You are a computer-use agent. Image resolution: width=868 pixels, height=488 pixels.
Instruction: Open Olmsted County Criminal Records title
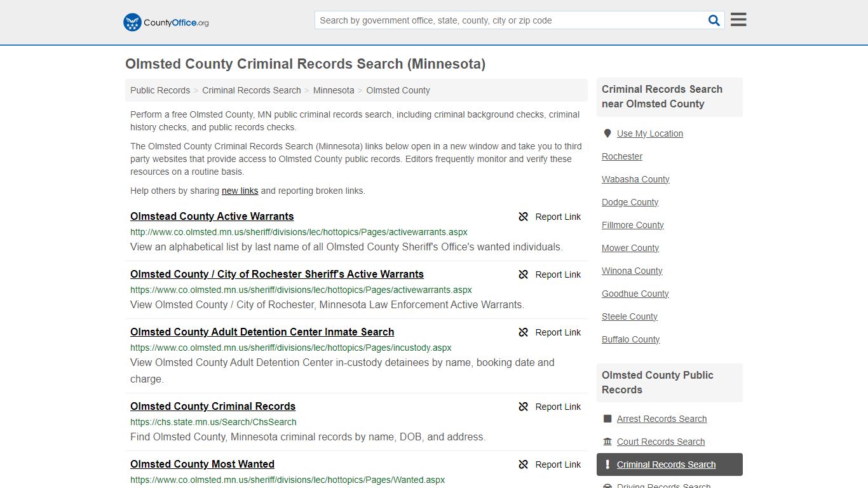pyautogui.click(x=213, y=406)
